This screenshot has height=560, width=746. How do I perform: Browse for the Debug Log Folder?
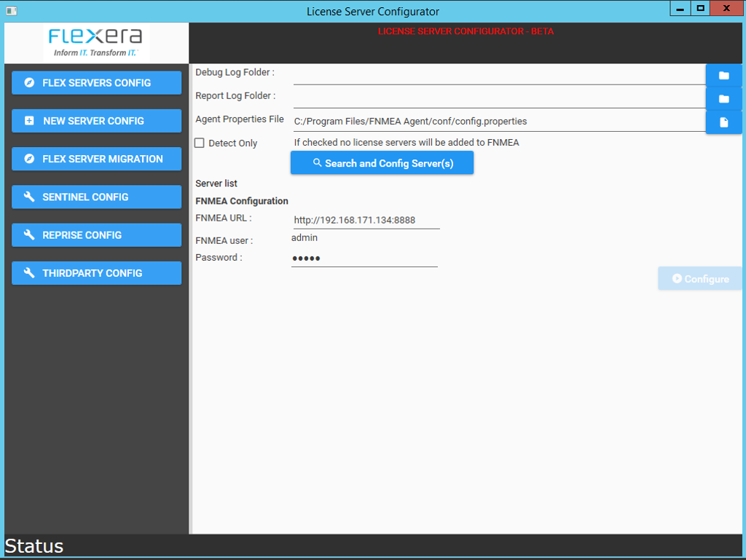(723, 76)
